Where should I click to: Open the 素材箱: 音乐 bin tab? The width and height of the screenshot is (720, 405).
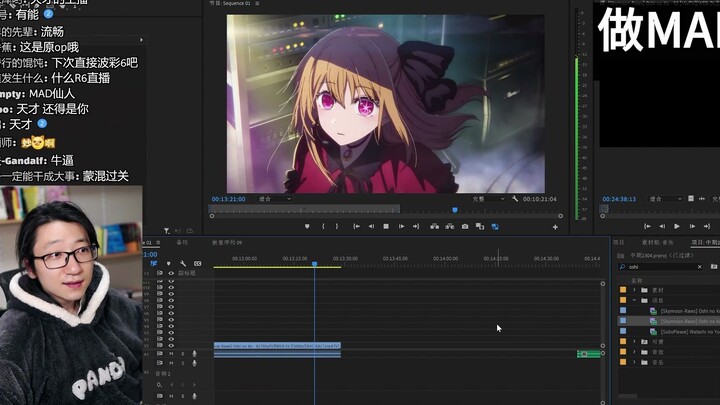pos(658,242)
